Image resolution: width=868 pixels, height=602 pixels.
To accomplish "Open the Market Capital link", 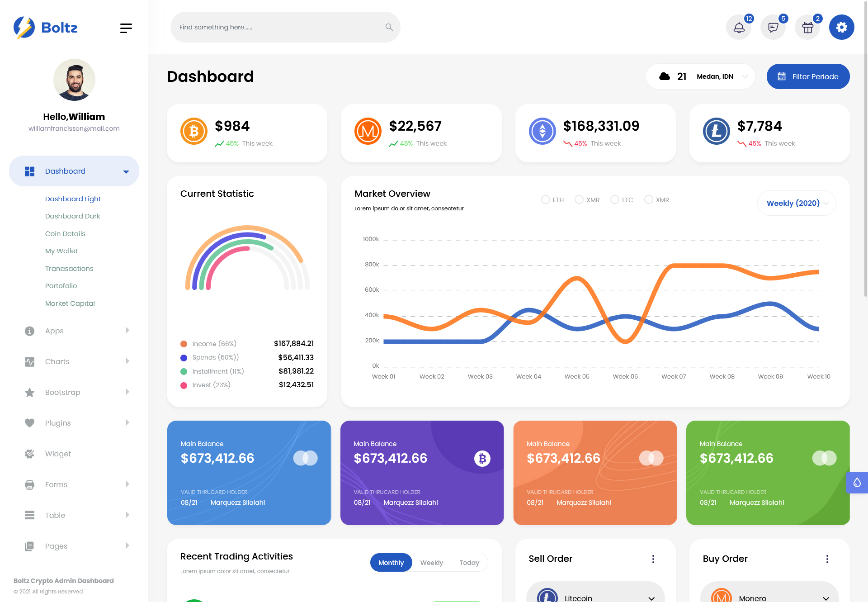I will pos(70,303).
